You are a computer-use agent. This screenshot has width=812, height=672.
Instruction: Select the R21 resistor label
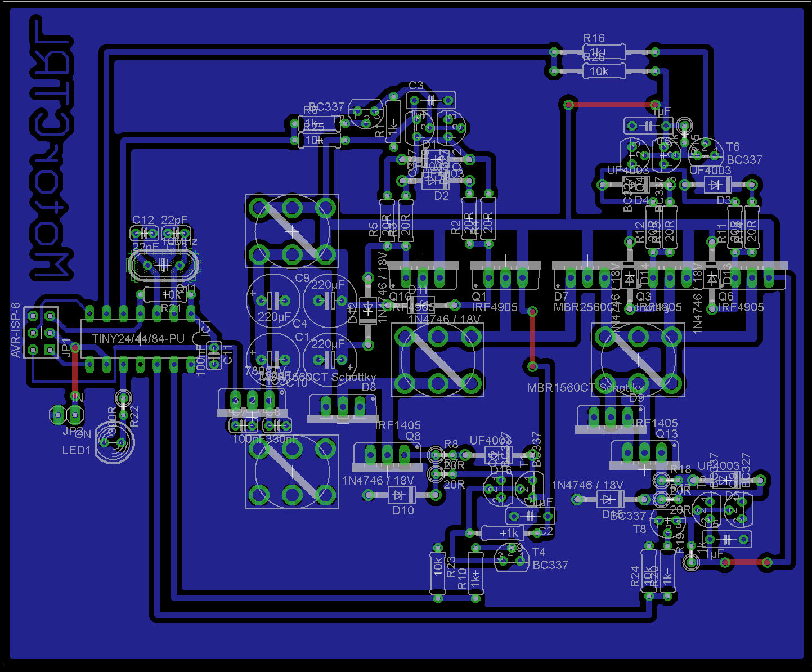coord(171,308)
